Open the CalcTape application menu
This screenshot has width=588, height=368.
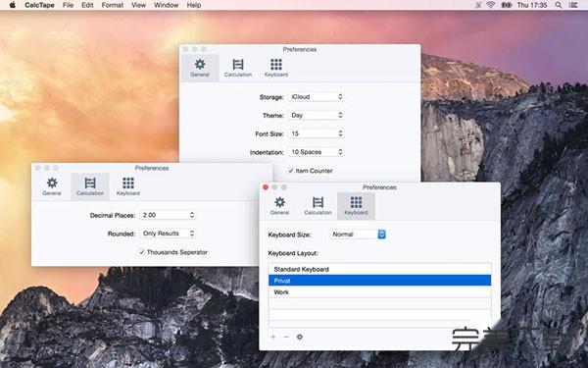click(39, 5)
